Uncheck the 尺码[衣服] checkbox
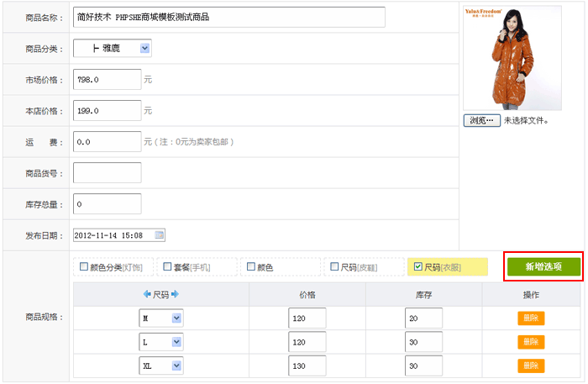Screen dimensions: 588x384 [418, 267]
